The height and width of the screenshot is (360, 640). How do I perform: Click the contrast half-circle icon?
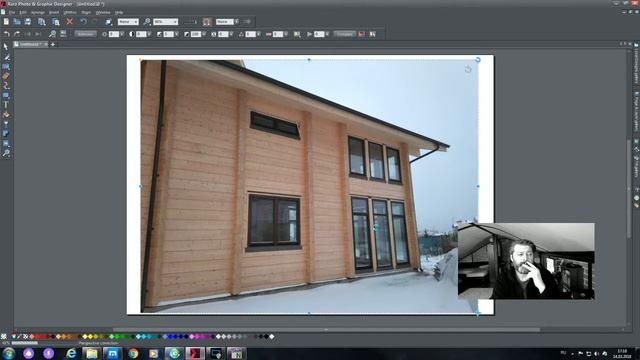coord(132,34)
